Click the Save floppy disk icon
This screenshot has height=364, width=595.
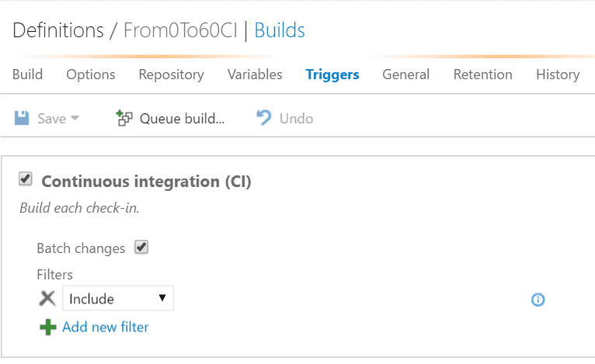point(22,118)
